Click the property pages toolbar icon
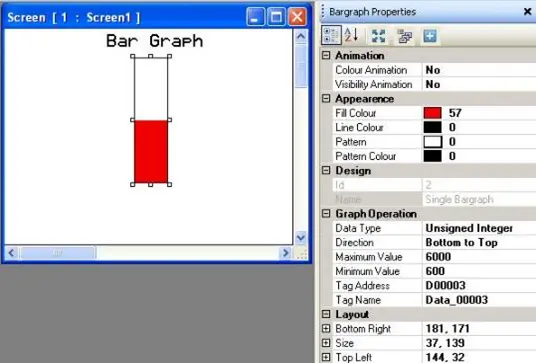 point(405,36)
